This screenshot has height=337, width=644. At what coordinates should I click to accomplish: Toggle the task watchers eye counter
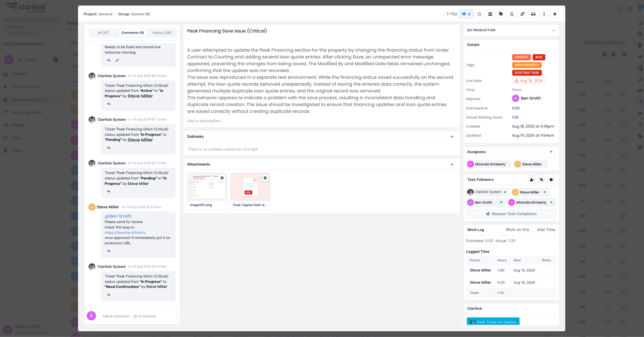466,14
